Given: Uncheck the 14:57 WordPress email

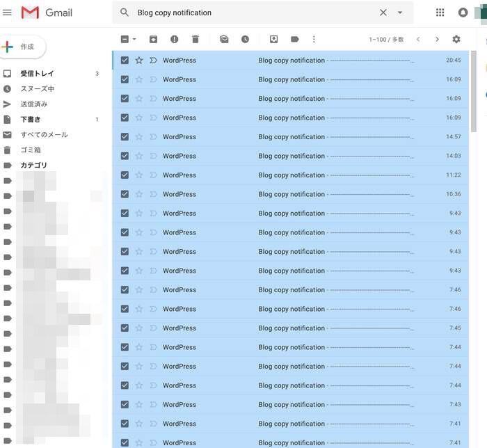Looking at the screenshot, I should [x=125, y=136].
